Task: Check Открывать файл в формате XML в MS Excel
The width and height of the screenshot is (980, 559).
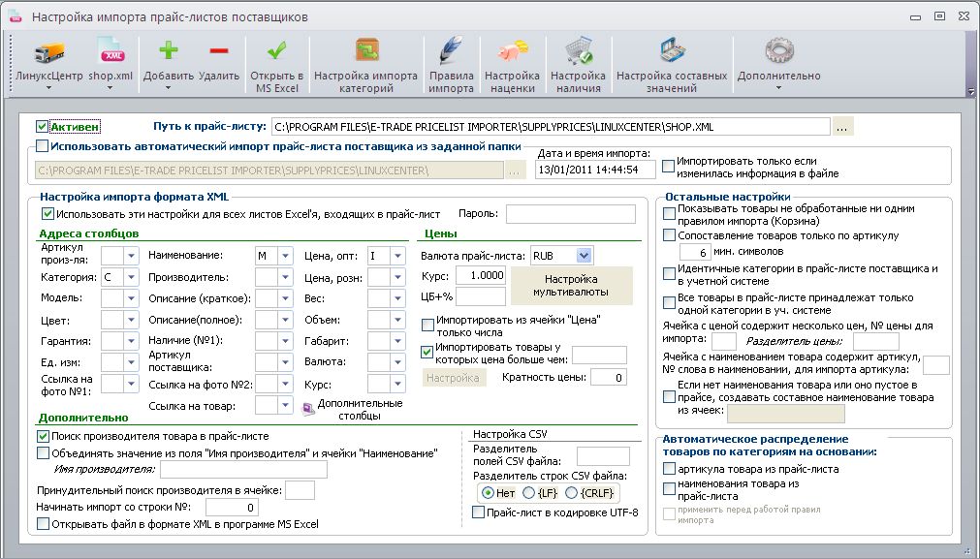Action: point(43,524)
